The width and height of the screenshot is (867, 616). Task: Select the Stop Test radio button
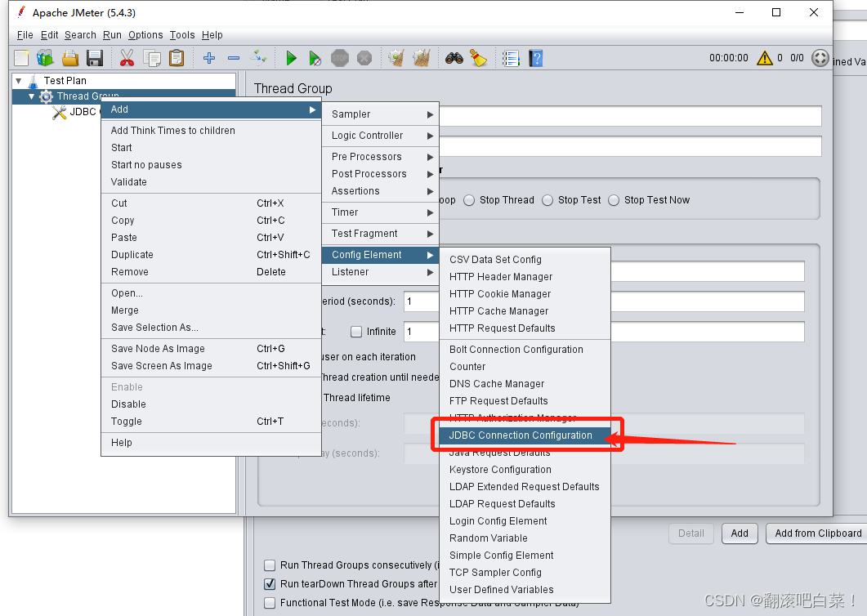point(547,200)
